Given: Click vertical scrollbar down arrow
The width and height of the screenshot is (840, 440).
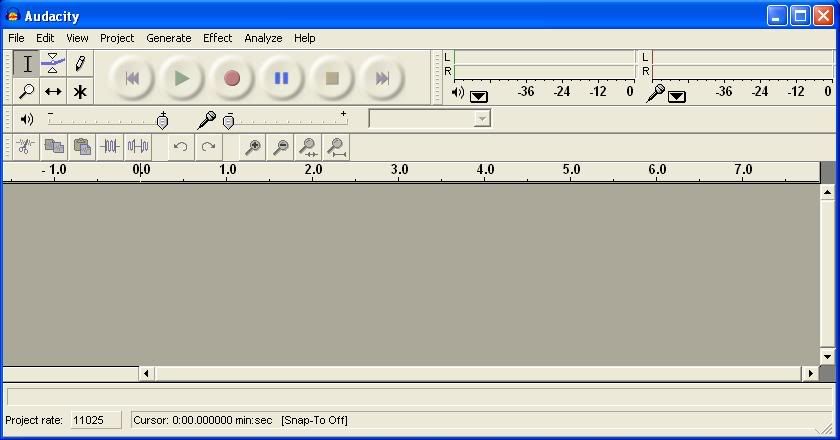Looking at the screenshot, I should [827, 356].
